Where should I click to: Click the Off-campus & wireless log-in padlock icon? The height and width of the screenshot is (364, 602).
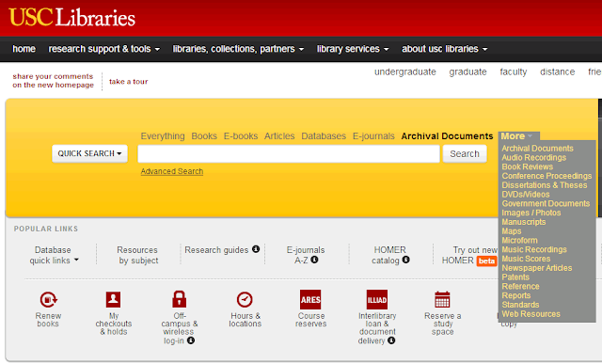click(x=180, y=299)
